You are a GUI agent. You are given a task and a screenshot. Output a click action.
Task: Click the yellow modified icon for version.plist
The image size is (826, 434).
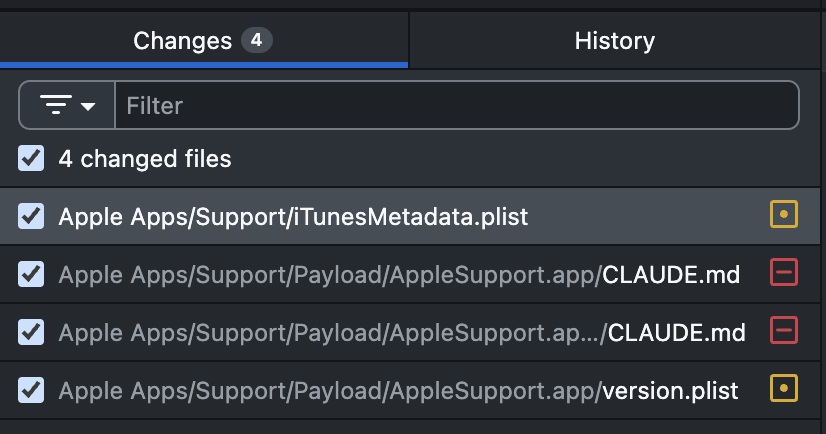784,388
